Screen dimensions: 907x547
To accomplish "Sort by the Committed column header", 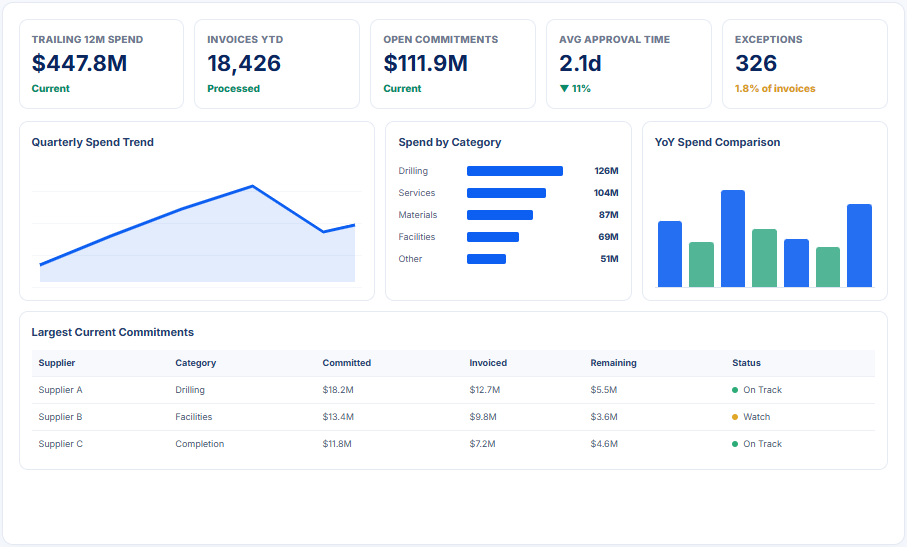I will click(346, 363).
